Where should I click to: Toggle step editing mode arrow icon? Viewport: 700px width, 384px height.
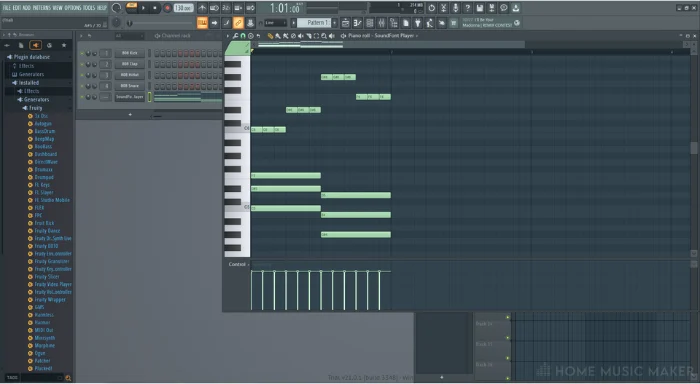pyautogui.click(x=214, y=23)
